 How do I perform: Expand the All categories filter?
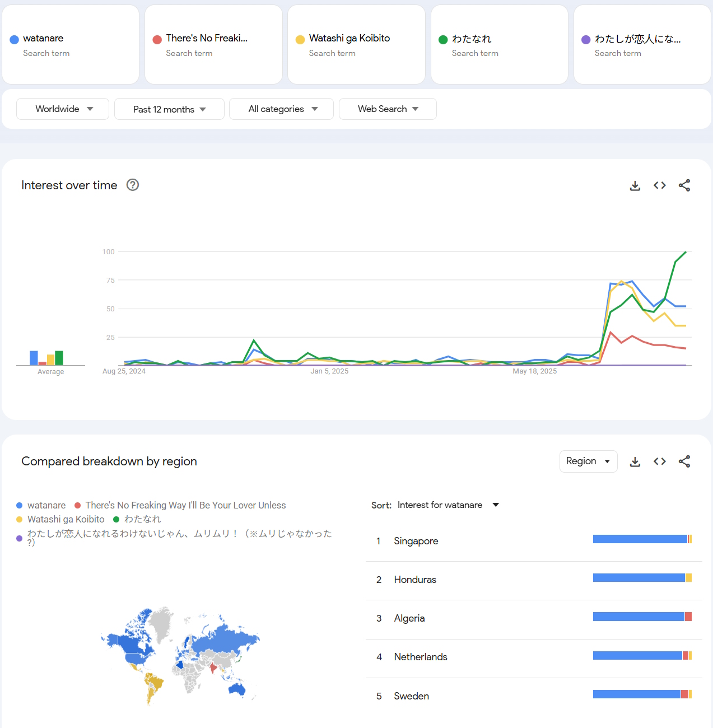tap(281, 109)
